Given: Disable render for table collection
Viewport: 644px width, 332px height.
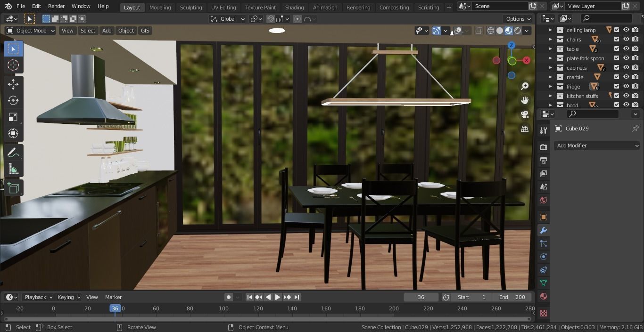Looking at the screenshot, I should (635, 49).
